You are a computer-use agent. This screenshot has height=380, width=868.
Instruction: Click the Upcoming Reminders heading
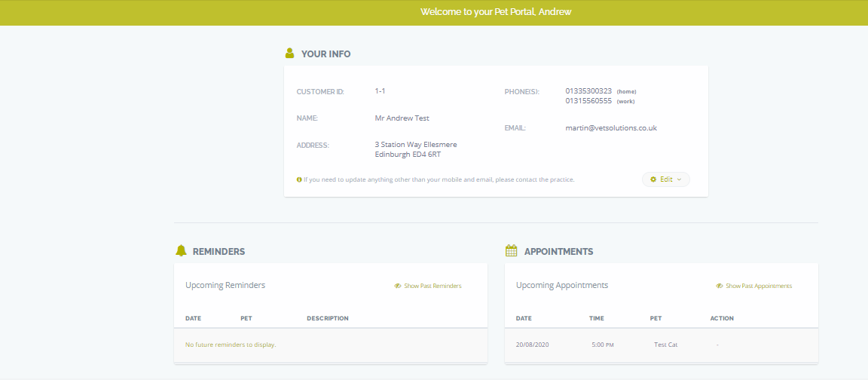pyautogui.click(x=225, y=285)
